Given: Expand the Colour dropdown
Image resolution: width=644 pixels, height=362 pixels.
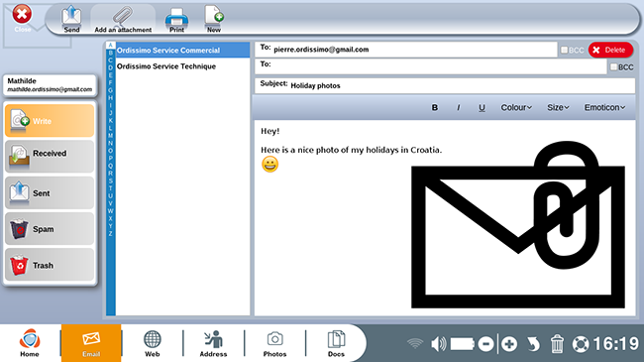Looking at the screenshot, I should 516,107.
